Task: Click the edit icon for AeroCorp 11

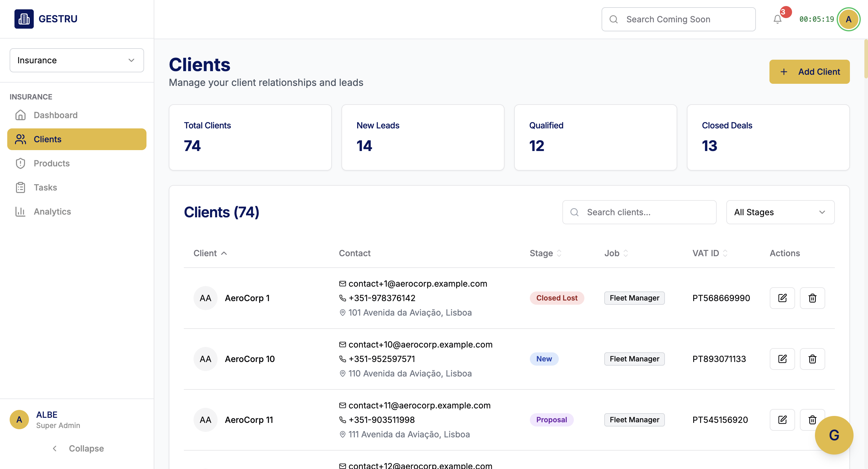Action: point(782,420)
